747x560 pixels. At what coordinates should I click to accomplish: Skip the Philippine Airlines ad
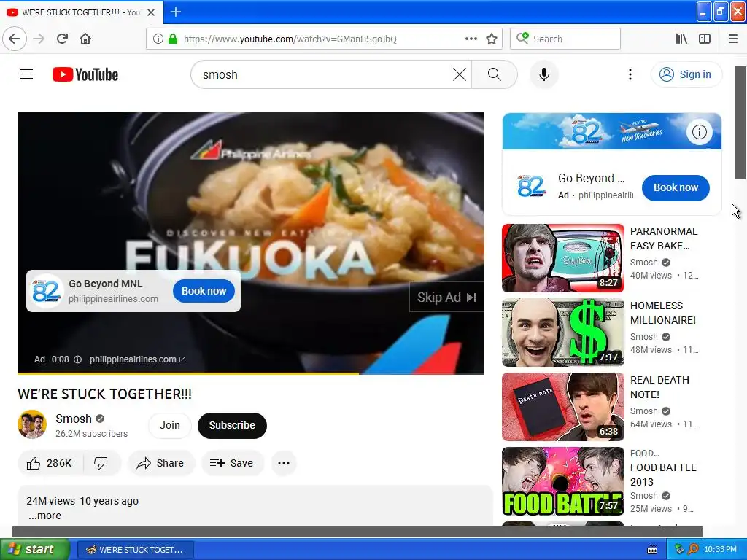click(446, 297)
